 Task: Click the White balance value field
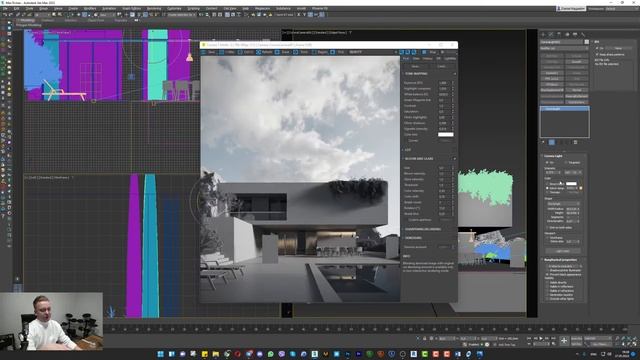[x=445, y=94]
